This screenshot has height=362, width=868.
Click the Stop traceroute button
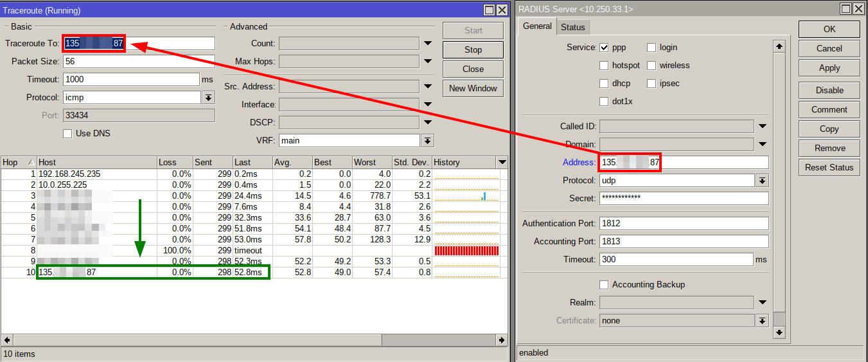[474, 50]
